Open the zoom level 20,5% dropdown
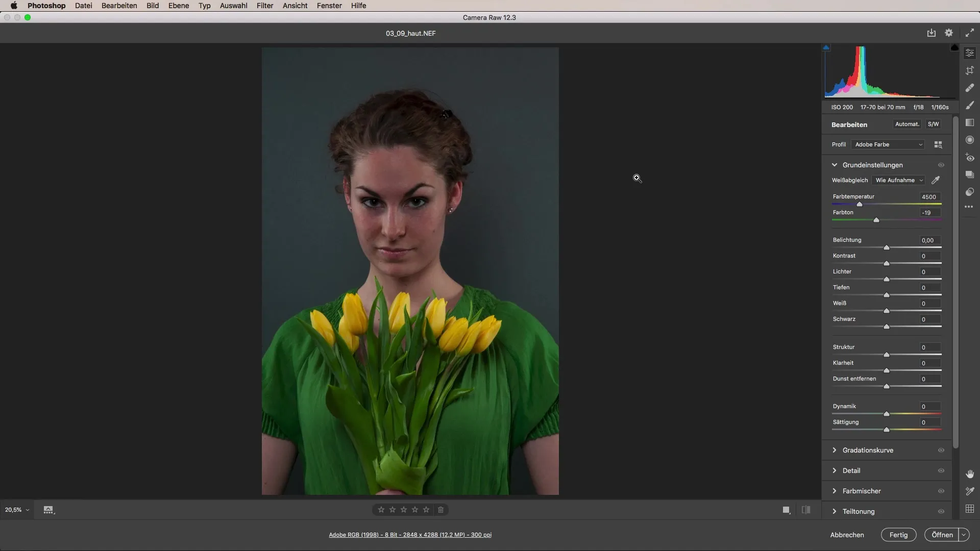The height and width of the screenshot is (551, 980). click(17, 510)
